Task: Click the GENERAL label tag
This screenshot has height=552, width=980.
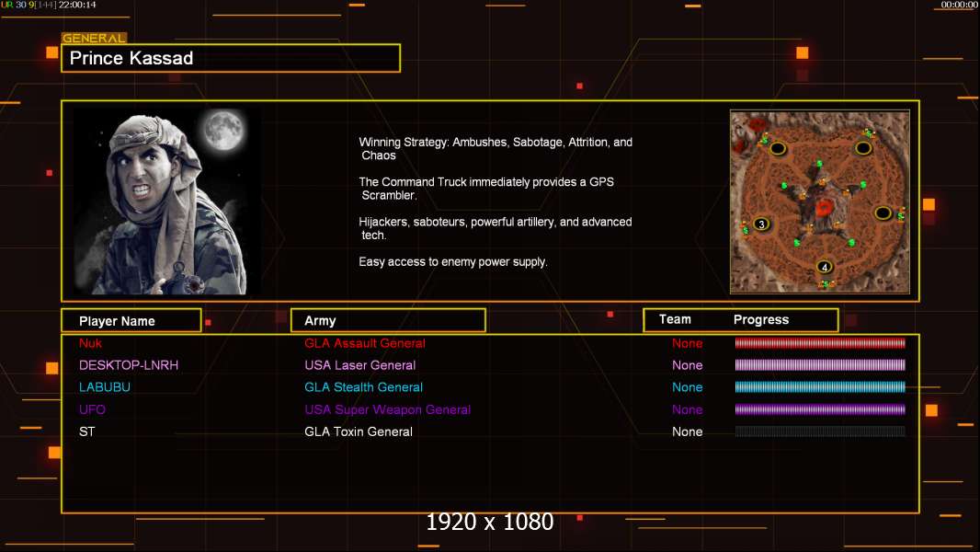Action: [x=94, y=38]
